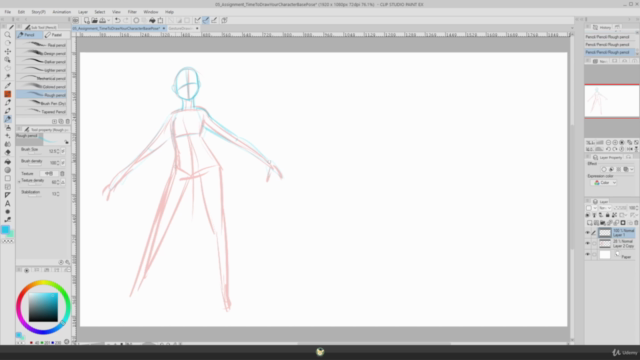The image size is (640, 360).
Task: Open the layer effect dropdown arrow
Action: [632, 169]
